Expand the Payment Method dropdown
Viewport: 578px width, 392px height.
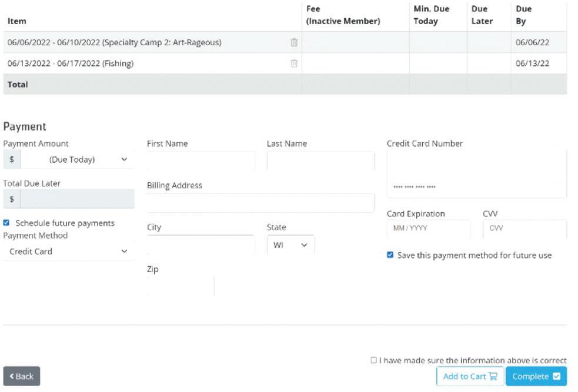(68, 252)
